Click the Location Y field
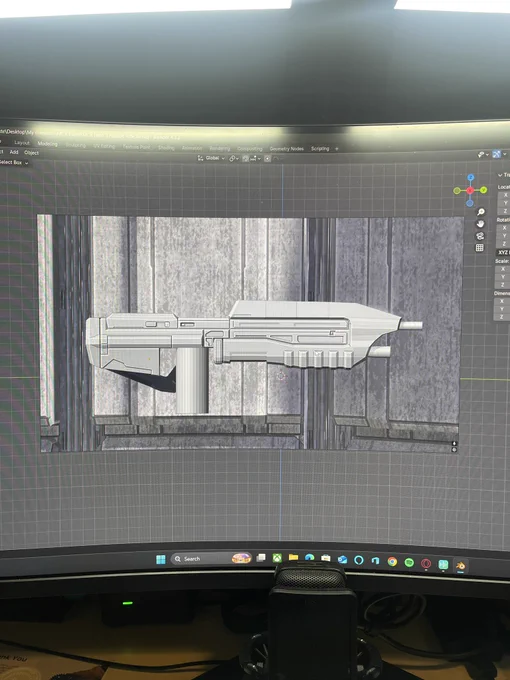The width and height of the screenshot is (510, 680). [503, 203]
